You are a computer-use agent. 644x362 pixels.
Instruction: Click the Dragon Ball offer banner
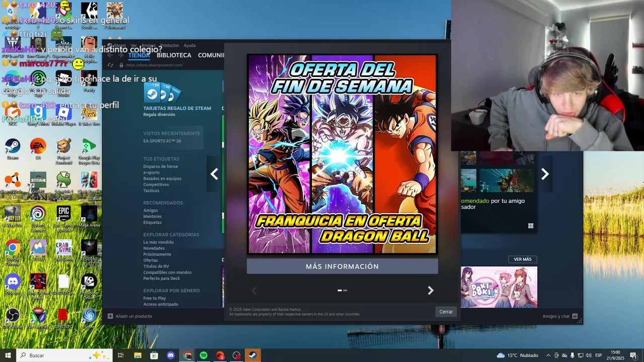[342, 154]
